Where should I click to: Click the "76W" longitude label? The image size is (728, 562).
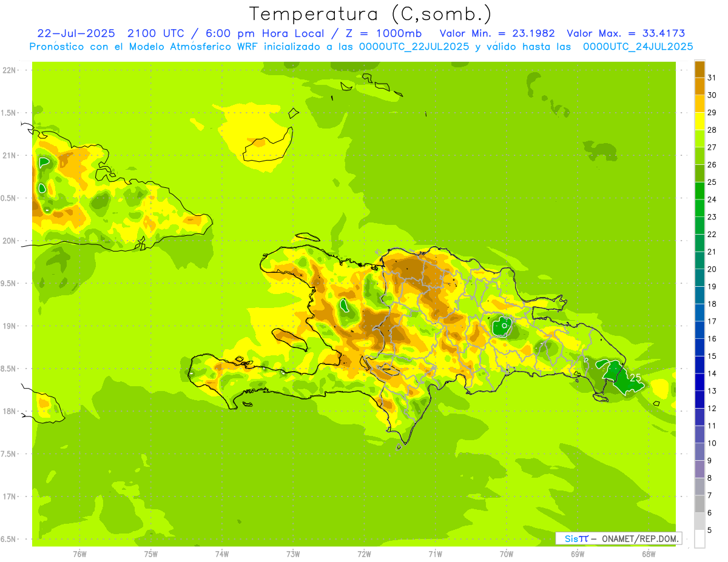[x=79, y=554]
